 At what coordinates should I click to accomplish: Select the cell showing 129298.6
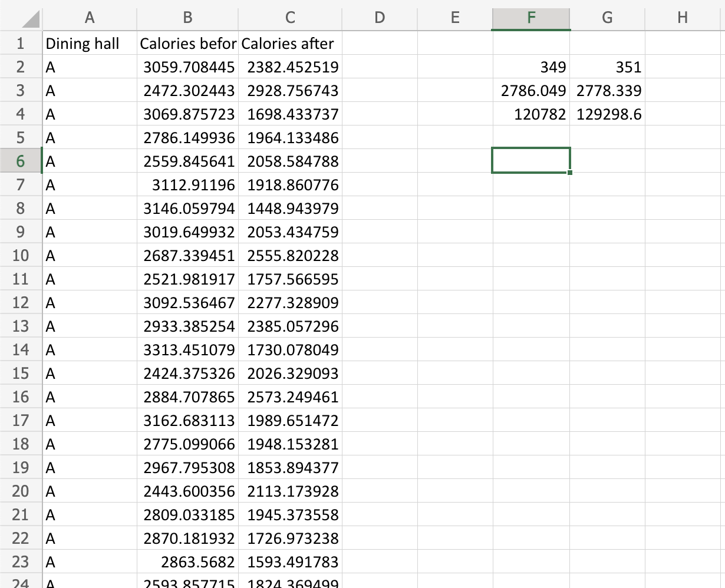pyautogui.click(x=607, y=114)
